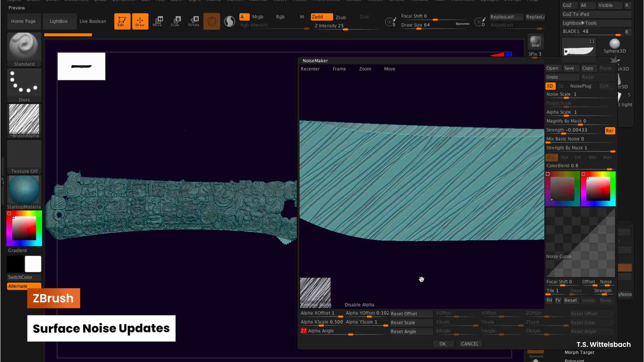644x362 pixels.
Task: Select the Rotate tool icon
Action: tap(194, 21)
